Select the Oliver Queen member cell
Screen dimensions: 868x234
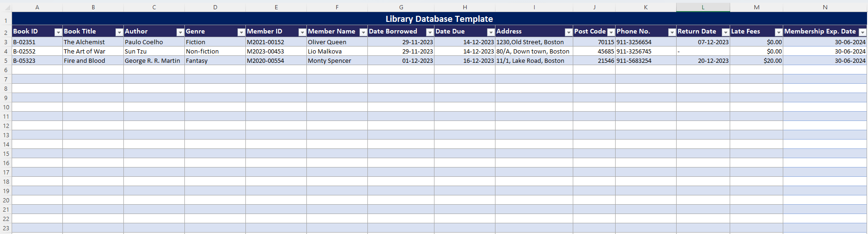click(x=337, y=42)
